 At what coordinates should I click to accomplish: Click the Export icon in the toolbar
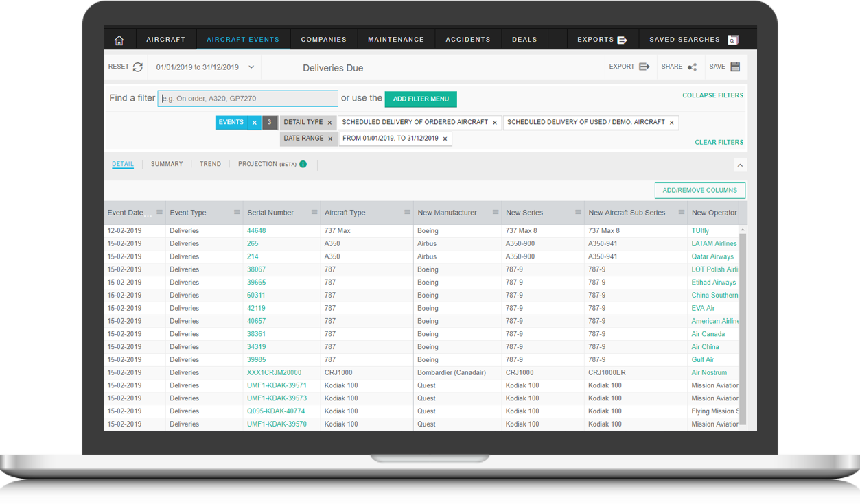(x=644, y=67)
